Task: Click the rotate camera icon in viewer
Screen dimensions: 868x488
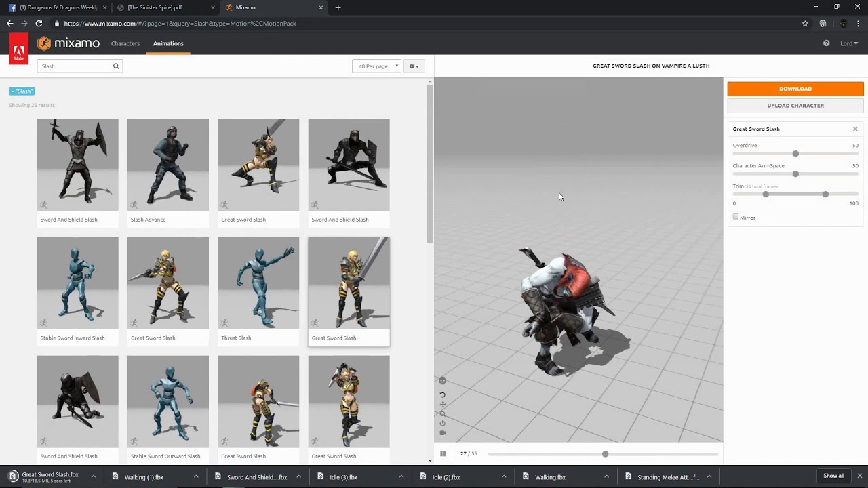Action: (x=442, y=395)
